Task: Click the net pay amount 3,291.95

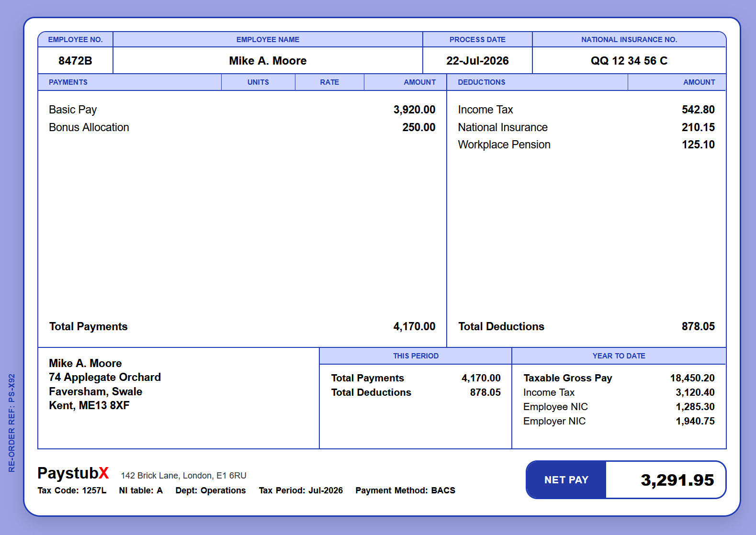Action: pos(677,480)
